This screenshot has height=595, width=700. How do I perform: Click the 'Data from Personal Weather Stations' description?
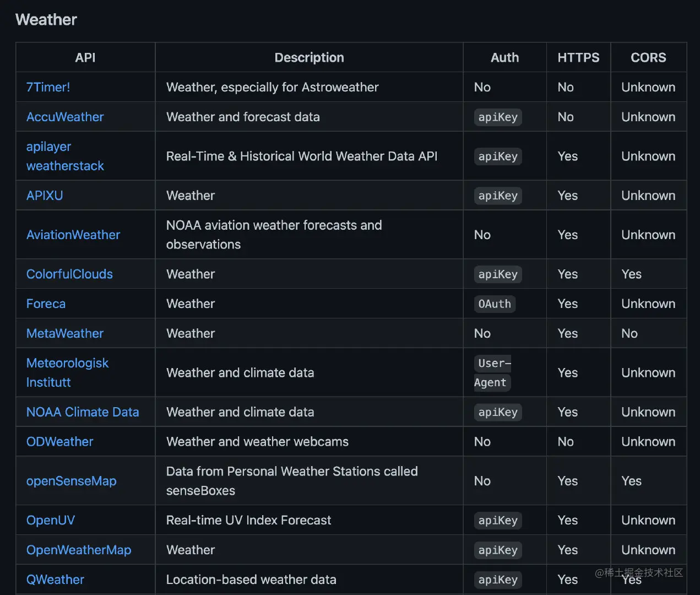click(x=292, y=481)
